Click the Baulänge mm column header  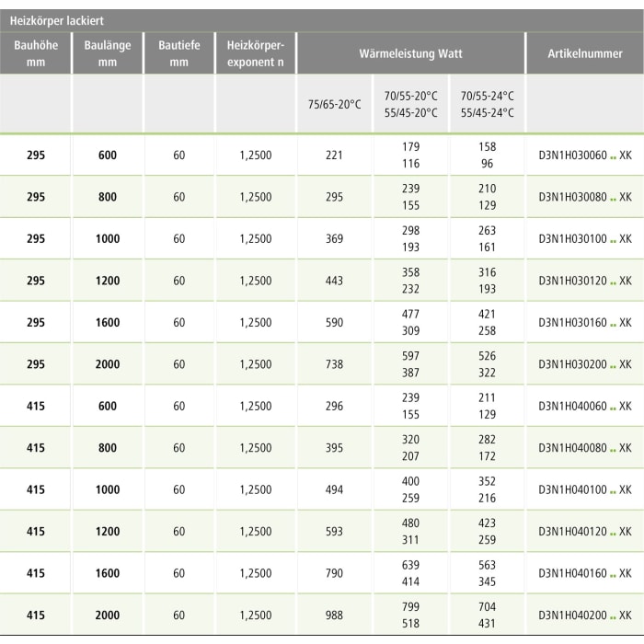tap(108, 53)
